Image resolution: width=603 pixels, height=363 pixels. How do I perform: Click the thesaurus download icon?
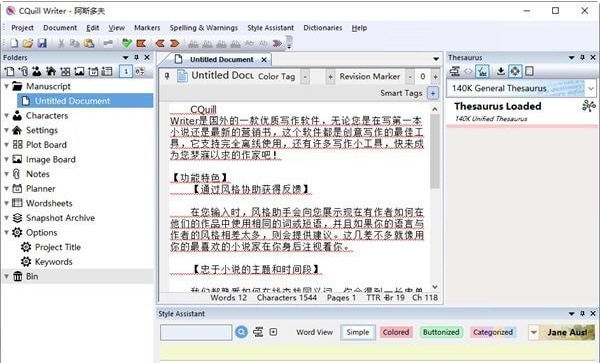[x=500, y=71]
